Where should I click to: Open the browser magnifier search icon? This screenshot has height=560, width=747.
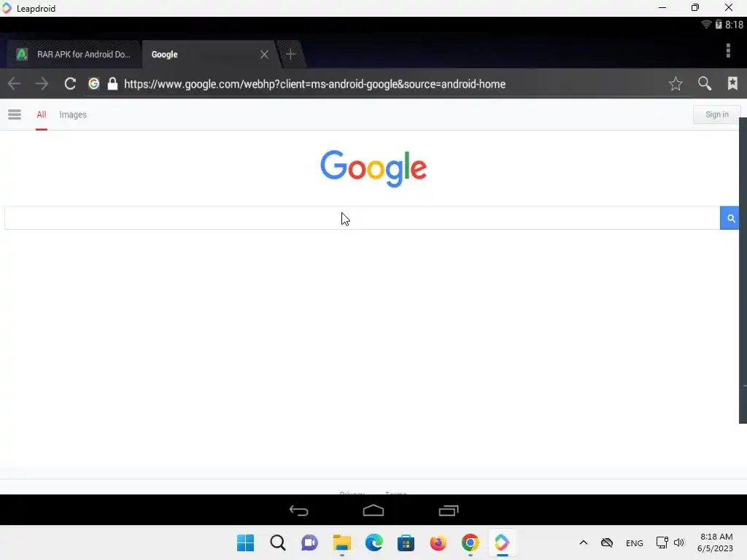705,84
